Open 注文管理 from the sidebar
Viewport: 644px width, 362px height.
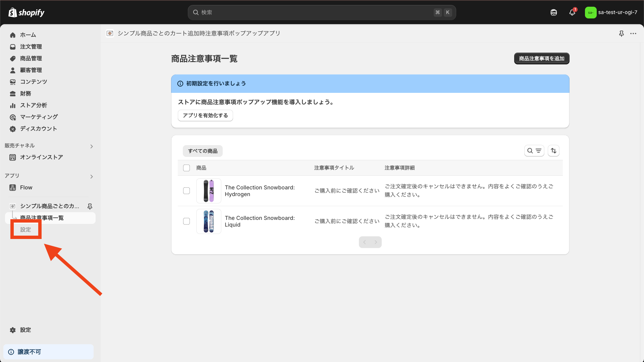coord(31,47)
